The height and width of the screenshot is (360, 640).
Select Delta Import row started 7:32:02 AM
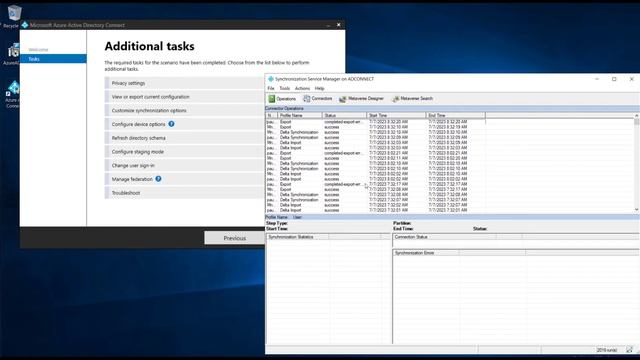376,205
